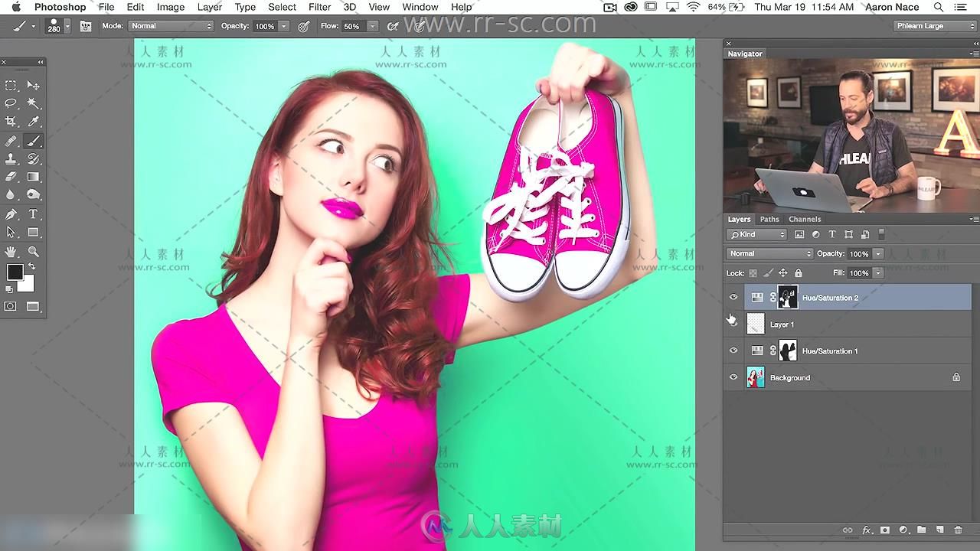Screen dimensions: 980x551
Task: Open the Filter menu
Action: 319,7
